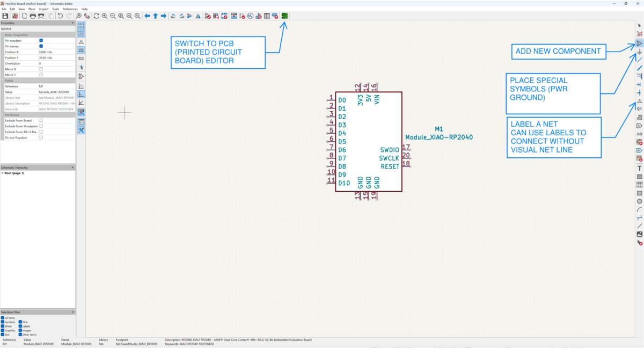
Task: Run the Electrical Rules Checker
Action: click(241, 16)
